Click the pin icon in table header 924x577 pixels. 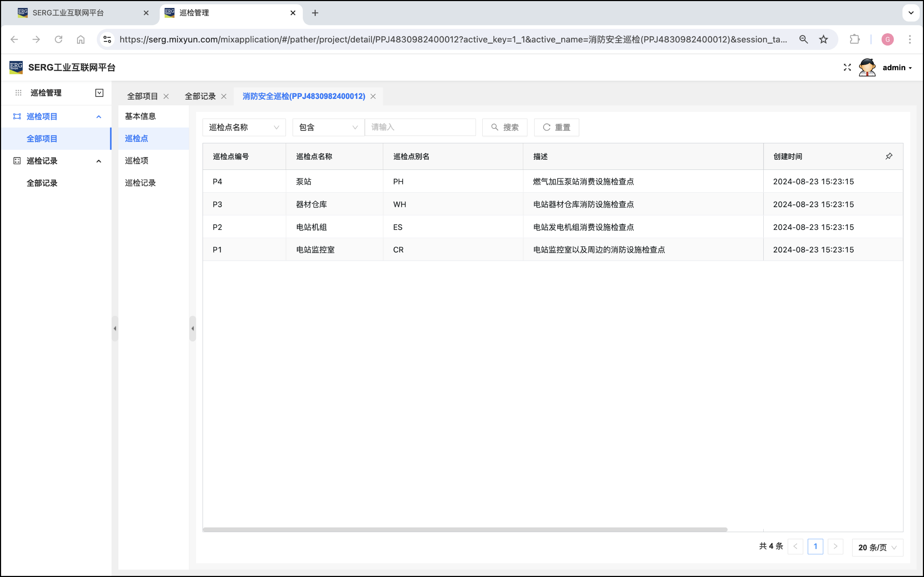(889, 156)
